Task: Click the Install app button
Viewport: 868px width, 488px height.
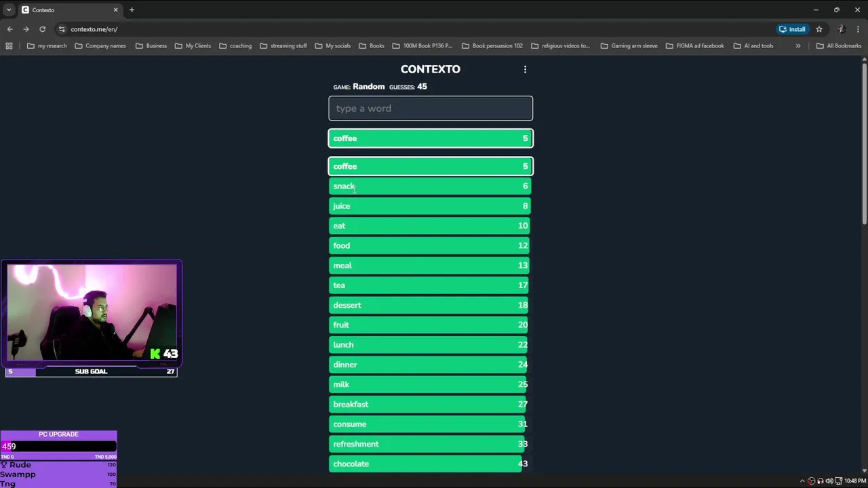Action: (x=792, y=29)
